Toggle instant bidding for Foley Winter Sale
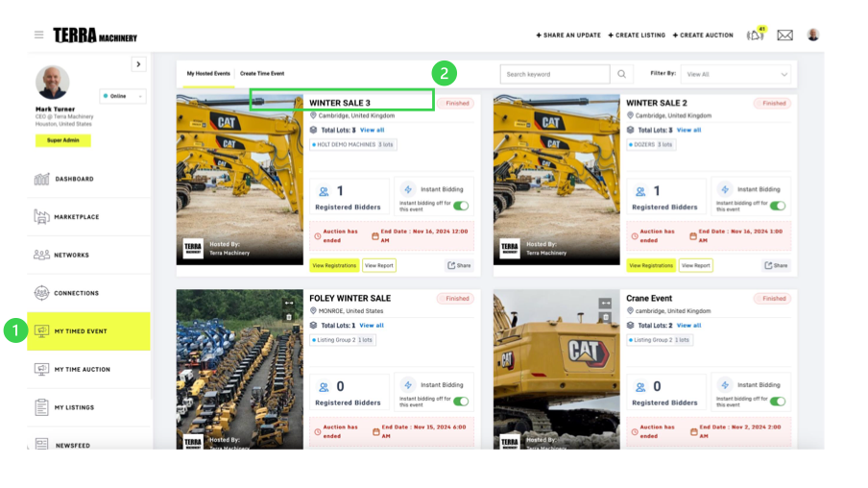The height and width of the screenshot is (488, 868). (461, 401)
